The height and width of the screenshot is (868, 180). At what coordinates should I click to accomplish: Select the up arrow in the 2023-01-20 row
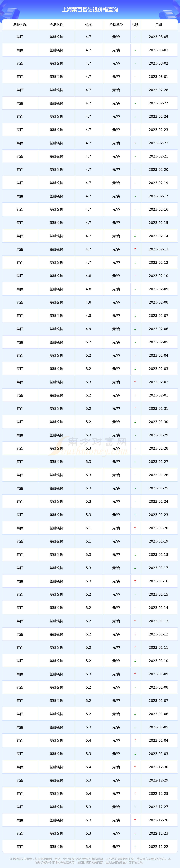point(135,528)
